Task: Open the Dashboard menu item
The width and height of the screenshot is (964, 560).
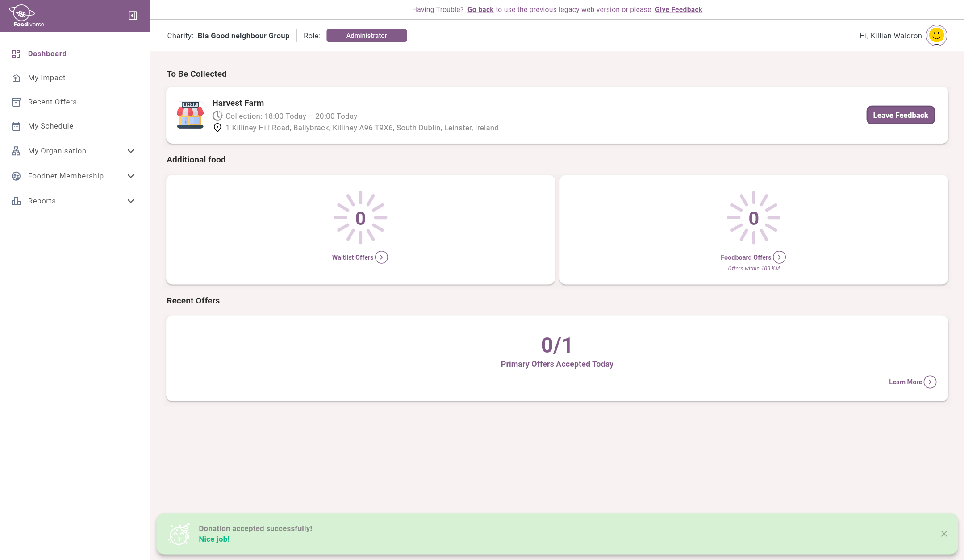Action: point(47,54)
